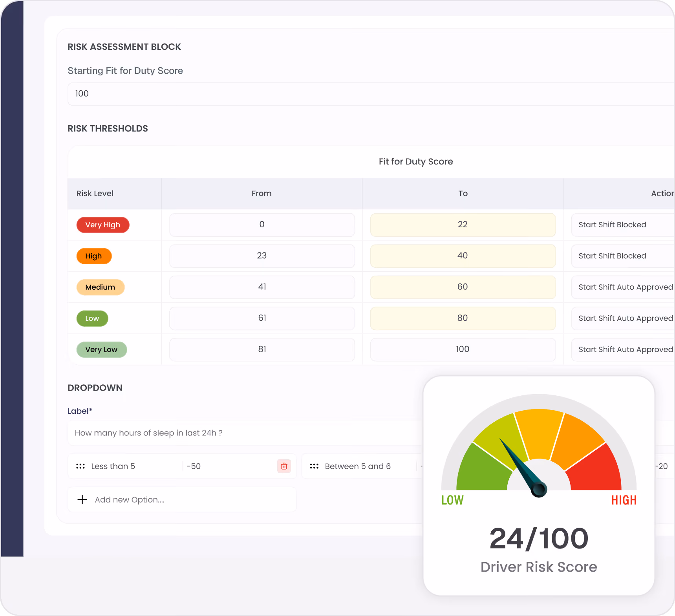Viewport: 675px width, 616px height.
Task: Click the 'Fit for Duty Score' table heading
Action: pyautogui.click(x=416, y=162)
